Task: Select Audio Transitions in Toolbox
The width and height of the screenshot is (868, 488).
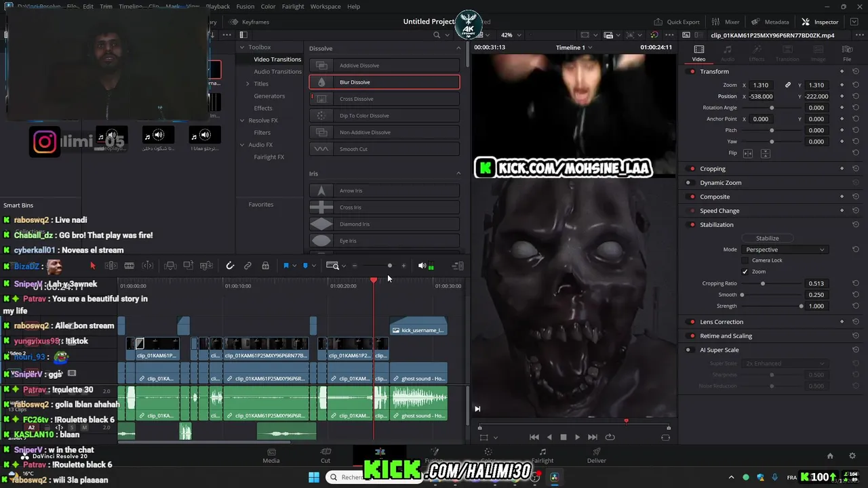Action: click(x=277, y=72)
